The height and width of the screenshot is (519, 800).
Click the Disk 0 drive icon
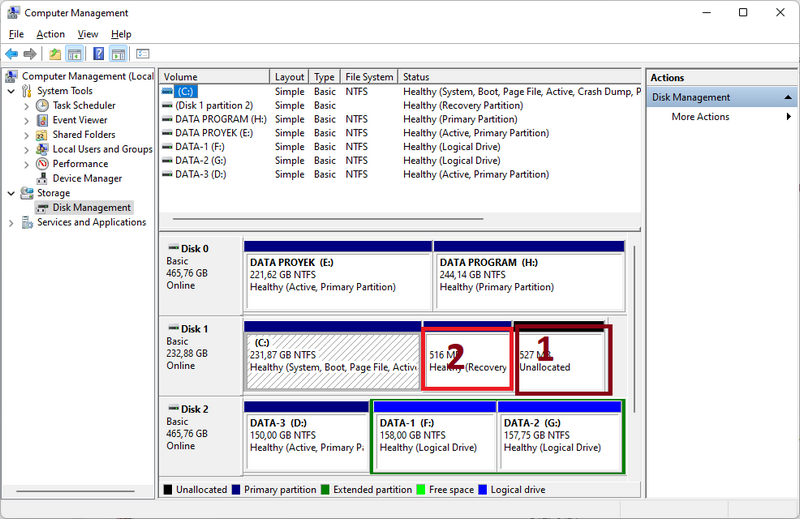coord(173,248)
